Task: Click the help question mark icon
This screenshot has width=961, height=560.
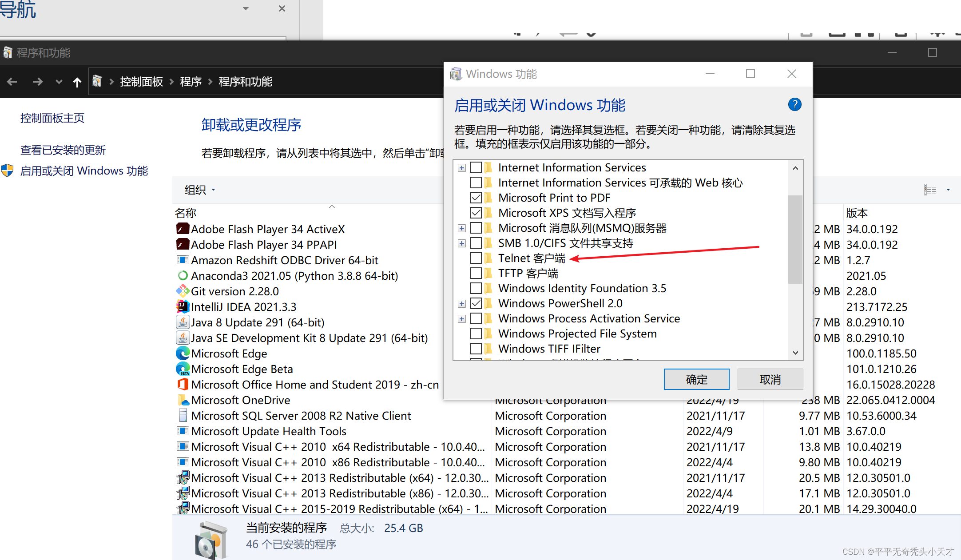Action: pos(794,105)
